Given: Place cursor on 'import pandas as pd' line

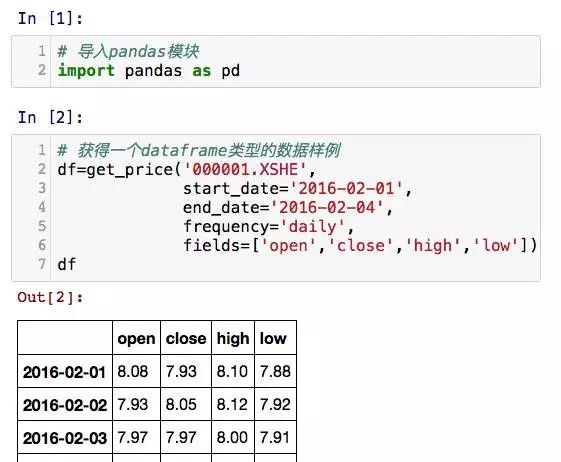Looking at the screenshot, I should (x=148, y=70).
